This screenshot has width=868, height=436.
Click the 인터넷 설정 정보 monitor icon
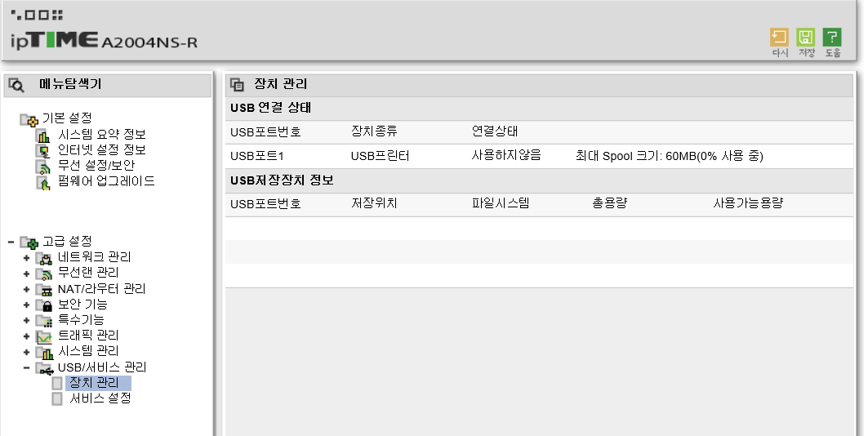(x=44, y=150)
